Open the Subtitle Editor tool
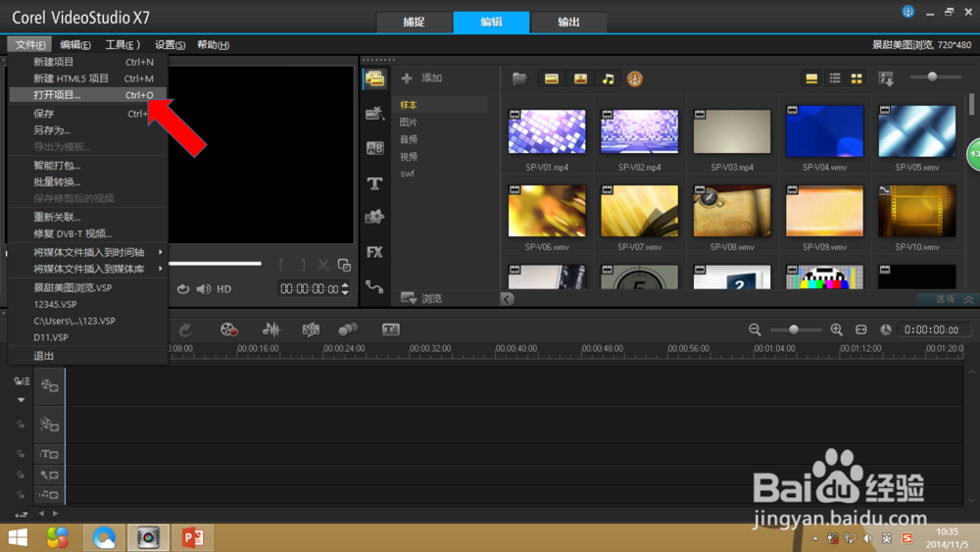Viewport: 980px width, 552px height. pyautogui.click(x=391, y=329)
